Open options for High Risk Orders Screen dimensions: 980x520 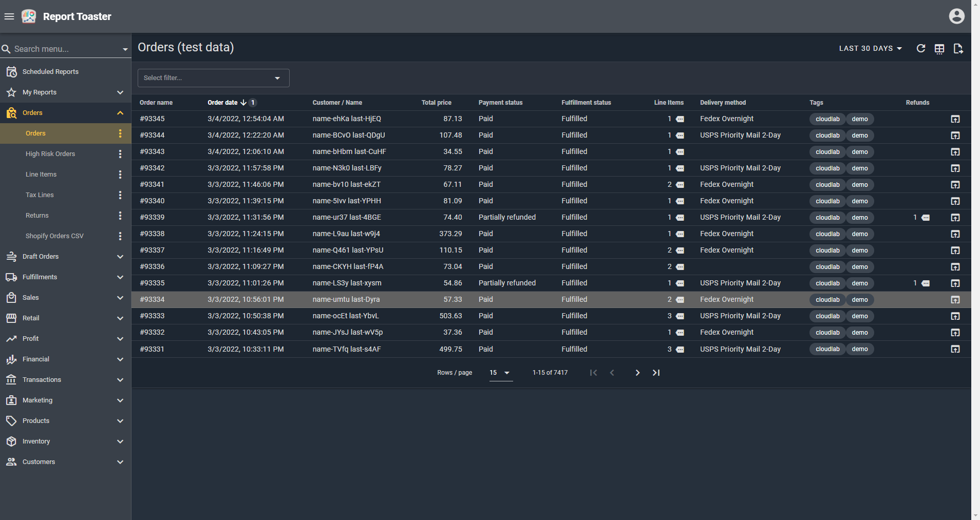click(x=120, y=154)
